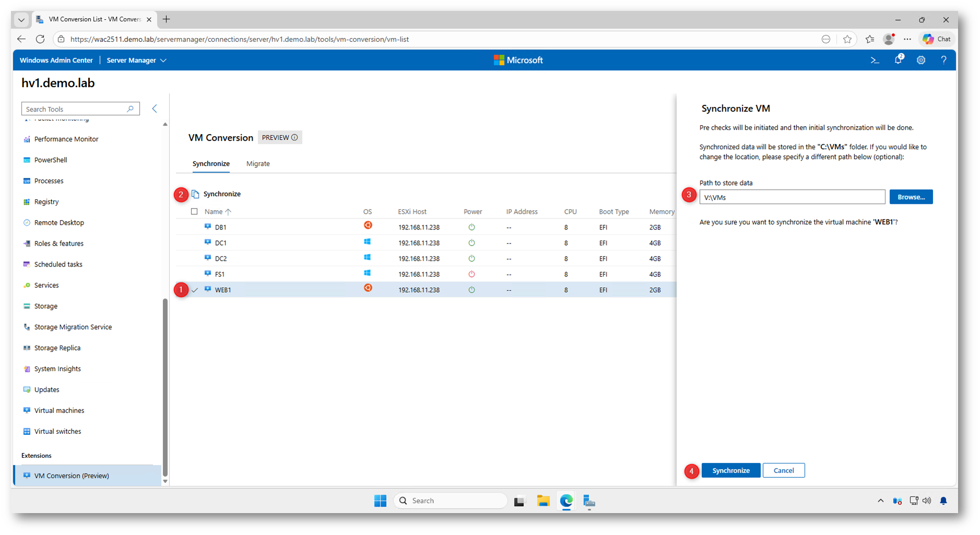Open File Explorer from the taskbar

coord(543,501)
